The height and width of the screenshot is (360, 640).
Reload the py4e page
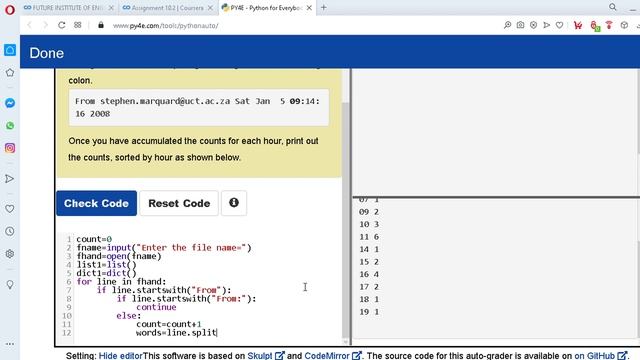click(x=62, y=25)
